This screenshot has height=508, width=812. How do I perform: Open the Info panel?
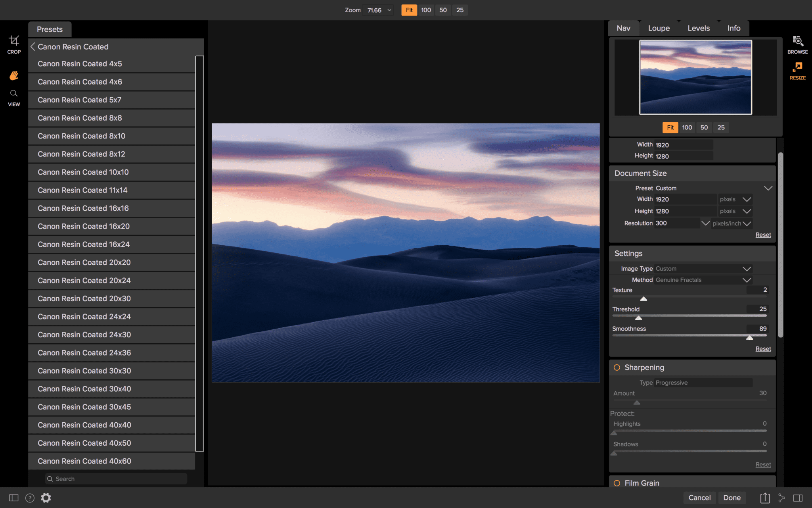tap(733, 28)
